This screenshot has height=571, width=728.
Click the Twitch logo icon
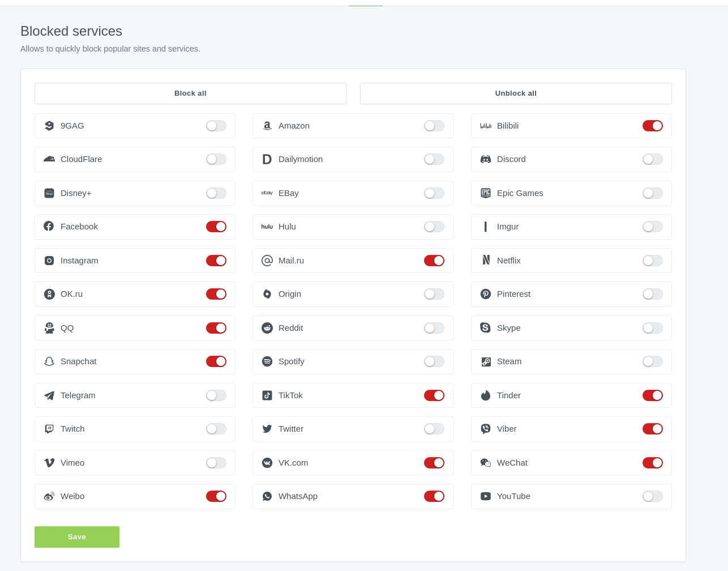coord(49,429)
